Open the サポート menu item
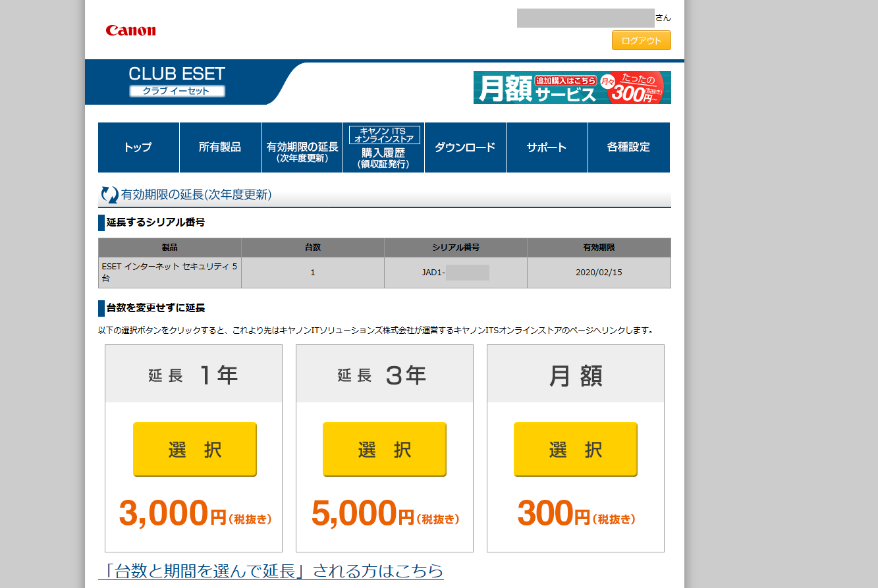 pos(547,147)
